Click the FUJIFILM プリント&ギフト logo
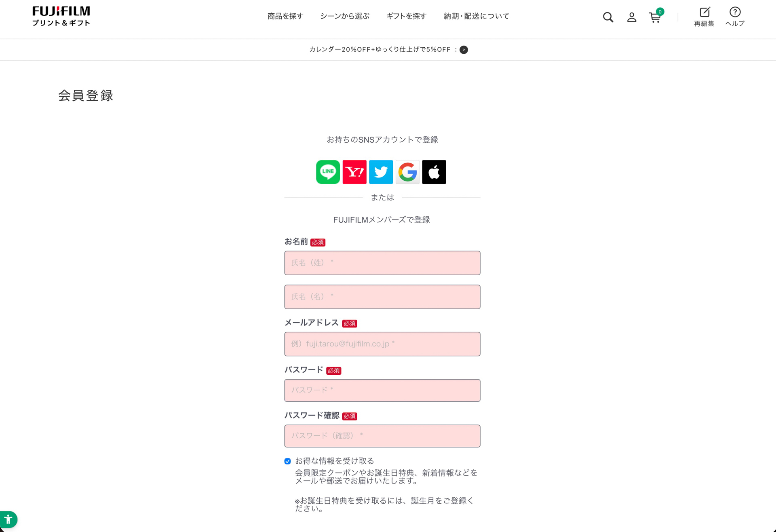Image resolution: width=776 pixels, height=532 pixels. point(61,16)
